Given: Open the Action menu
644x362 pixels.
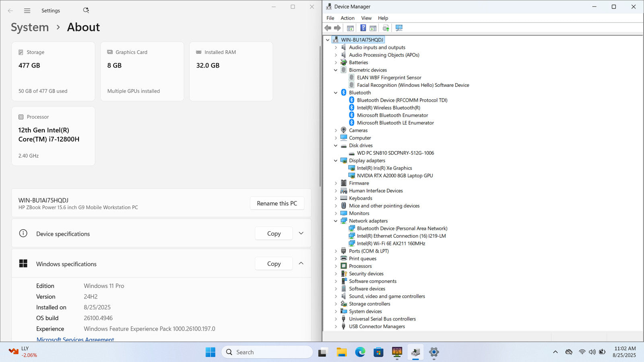Looking at the screenshot, I should click(x=347, y=18).
